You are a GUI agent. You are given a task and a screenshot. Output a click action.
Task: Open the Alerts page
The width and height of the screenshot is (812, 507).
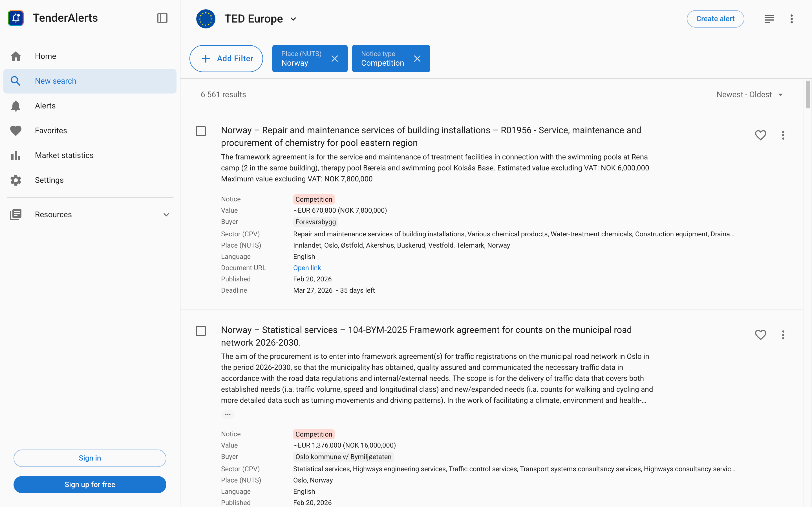point(45,106)
